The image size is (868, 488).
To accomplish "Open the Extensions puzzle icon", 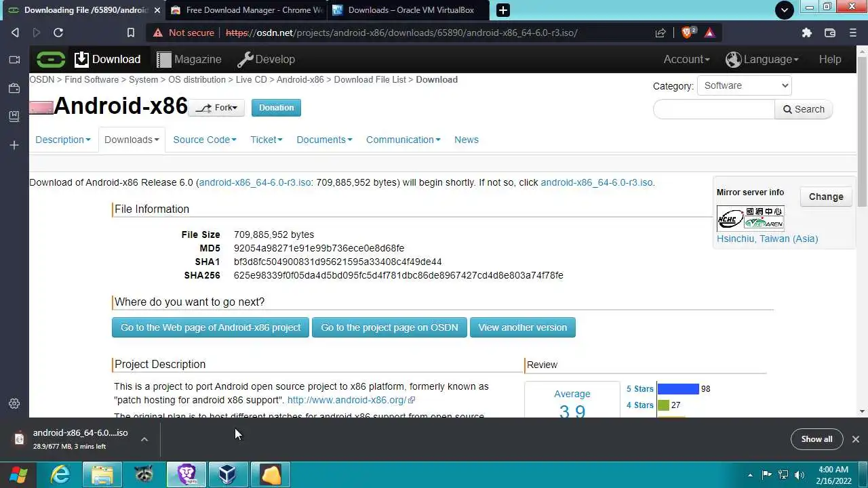I will pyautogui.click(x=806, y=33).
